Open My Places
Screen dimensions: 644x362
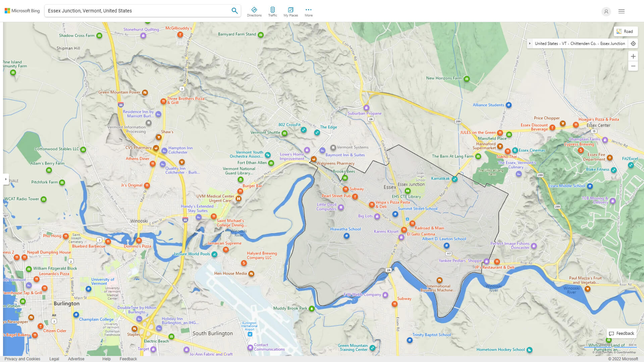tap(290, 10)
